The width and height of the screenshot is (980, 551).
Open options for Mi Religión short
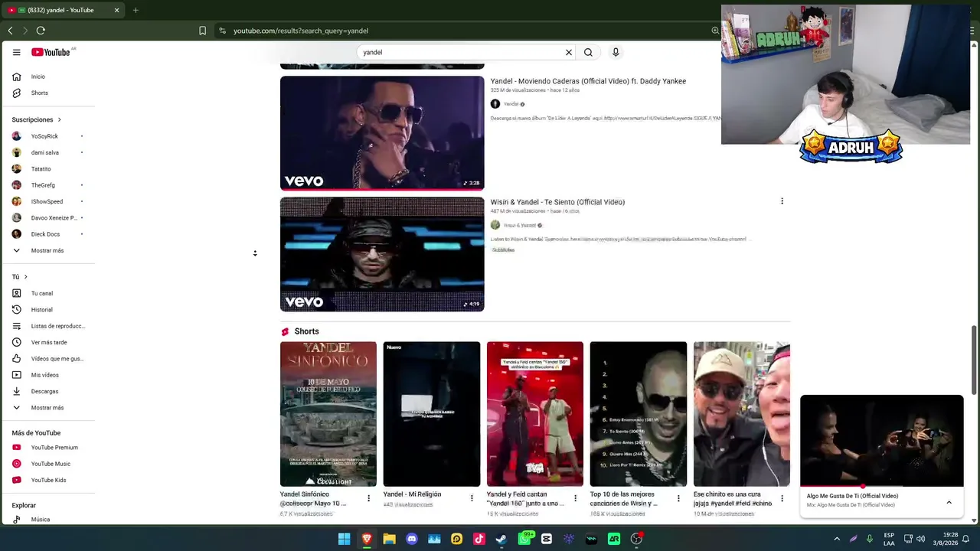point(472,498)
